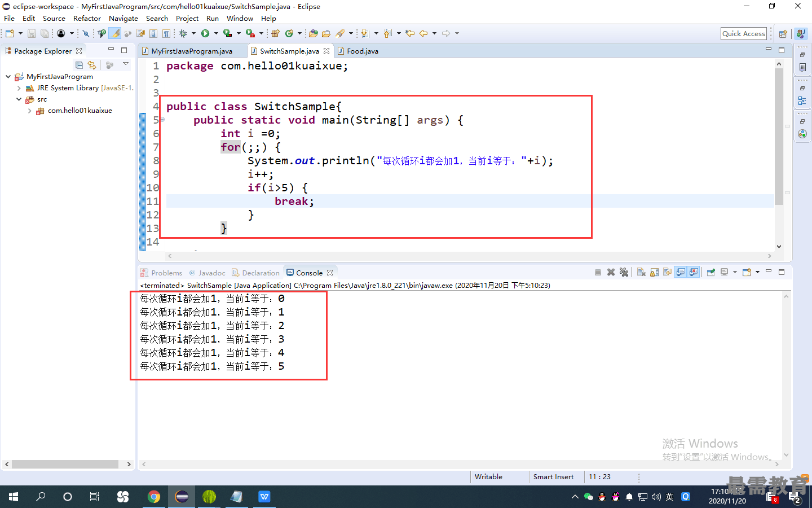Open the Display Selected Console dropdown
The image size is (812, 508).
coord(735,272)
